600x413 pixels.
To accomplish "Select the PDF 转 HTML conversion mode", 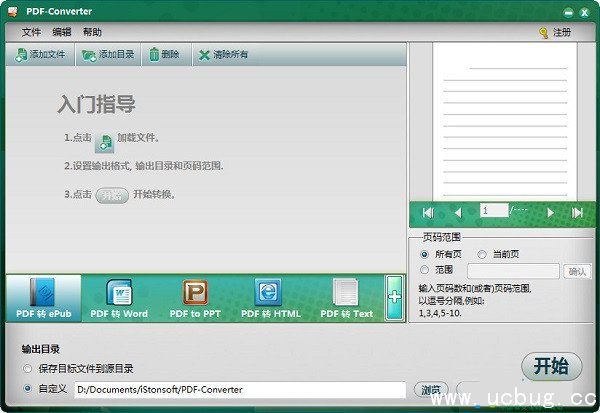I will click(x=271, y=298).
